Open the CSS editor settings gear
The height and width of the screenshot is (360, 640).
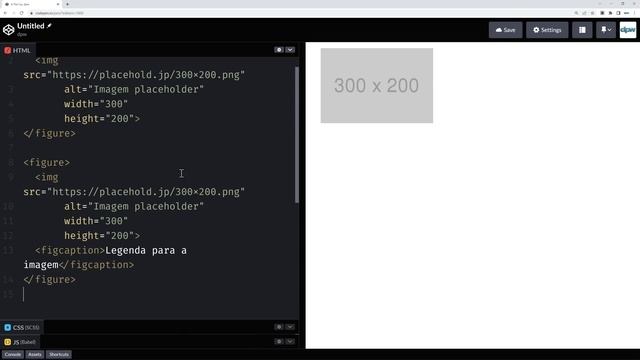[x=279, y=327]
